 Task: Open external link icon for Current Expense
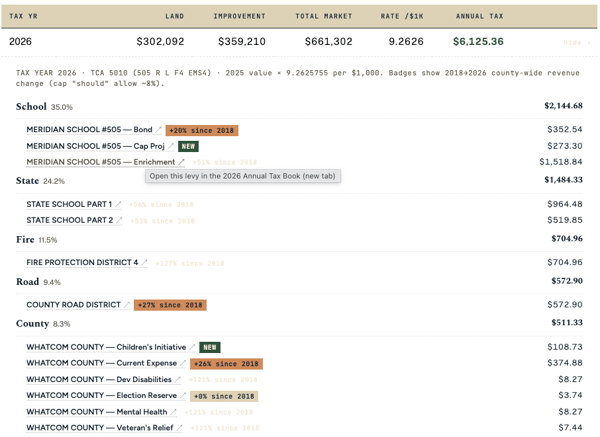[x=183, y=363]
